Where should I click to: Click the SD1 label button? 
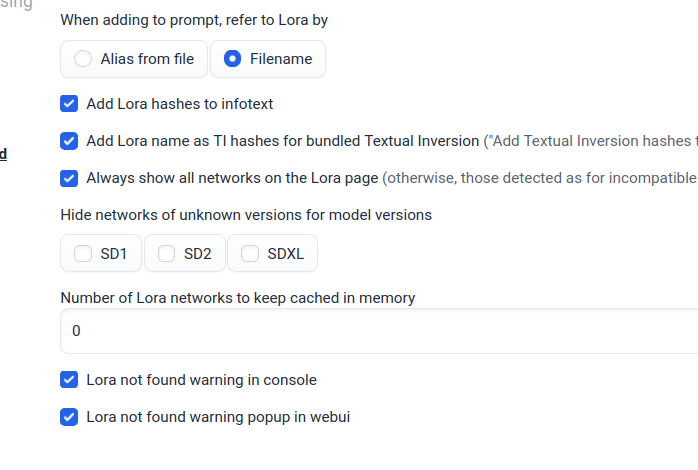114,254
